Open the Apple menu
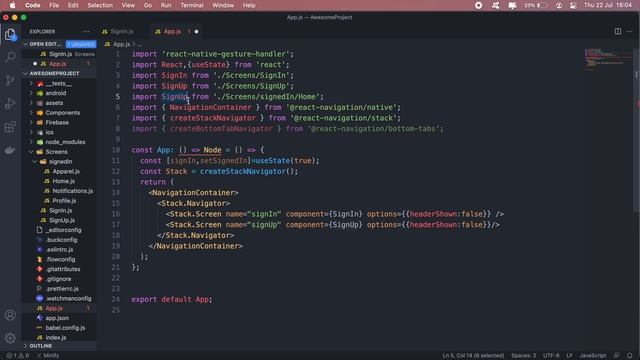The image size is (640, 360). pyautogui.click(x=12, y=5)
